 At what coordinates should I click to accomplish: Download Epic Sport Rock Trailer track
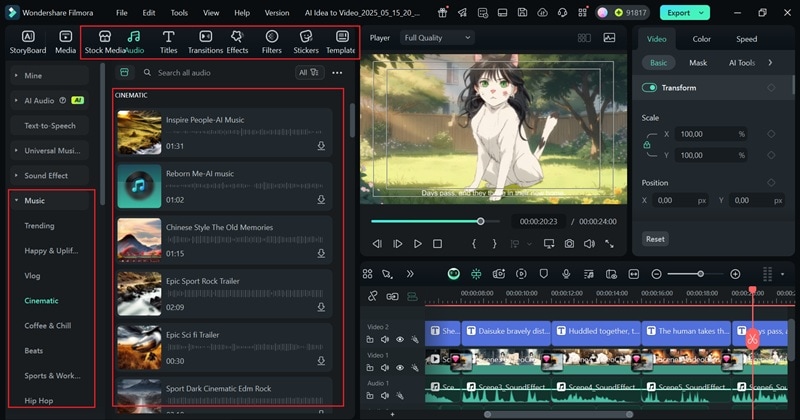click(321, 307)
